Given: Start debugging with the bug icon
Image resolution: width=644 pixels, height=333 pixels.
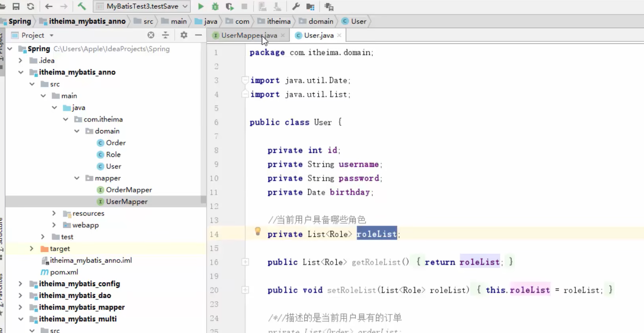Looking at the screenshot, I should pyautogui.click(x=215, y=6).
